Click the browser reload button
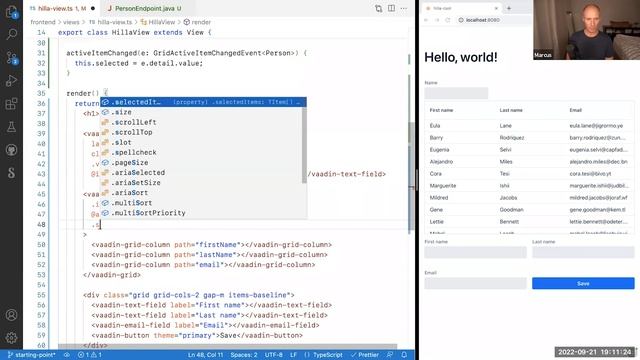Screen dimensions: 640x360 pos(448,20)
